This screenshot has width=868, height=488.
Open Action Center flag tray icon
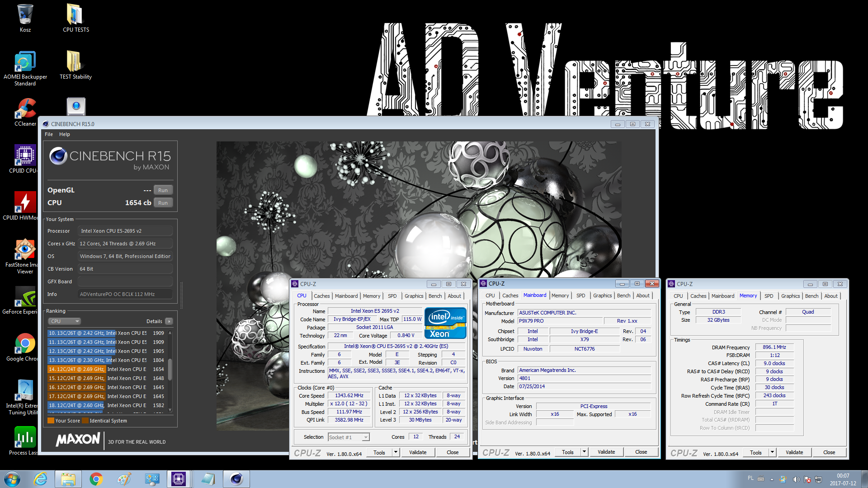click(807, 479)
